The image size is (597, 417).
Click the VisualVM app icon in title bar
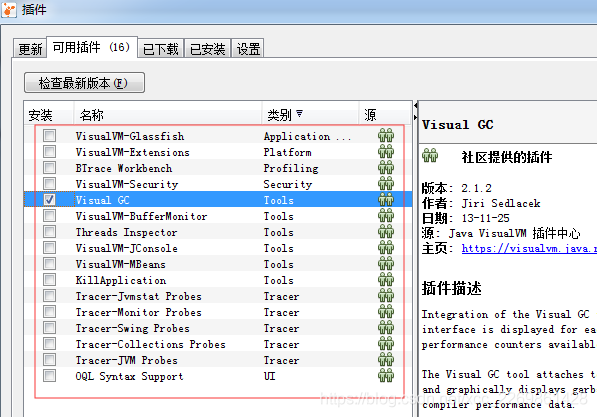(x=8, y=10)
